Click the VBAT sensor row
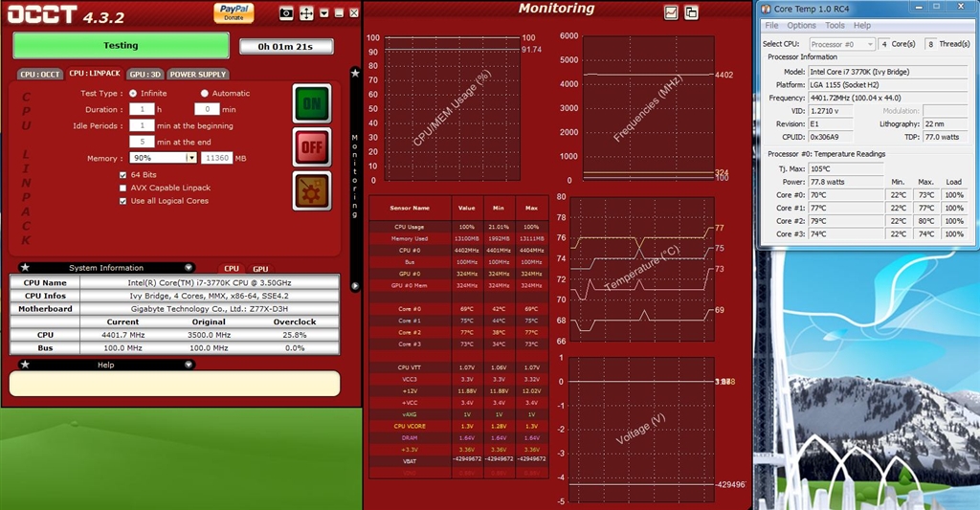The height and width of the screenshot is (510, 980). coord(458,461)
